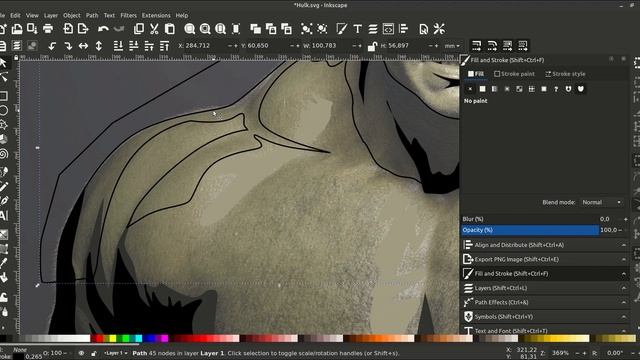Expand Align and Distribute panel
640x360 pixels.
coord(544,245)
